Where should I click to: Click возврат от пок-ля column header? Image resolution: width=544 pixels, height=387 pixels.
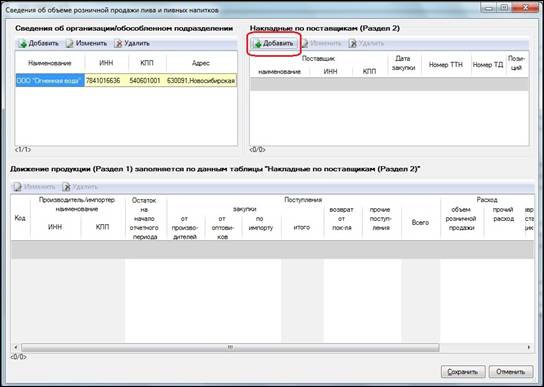[341, 219]
